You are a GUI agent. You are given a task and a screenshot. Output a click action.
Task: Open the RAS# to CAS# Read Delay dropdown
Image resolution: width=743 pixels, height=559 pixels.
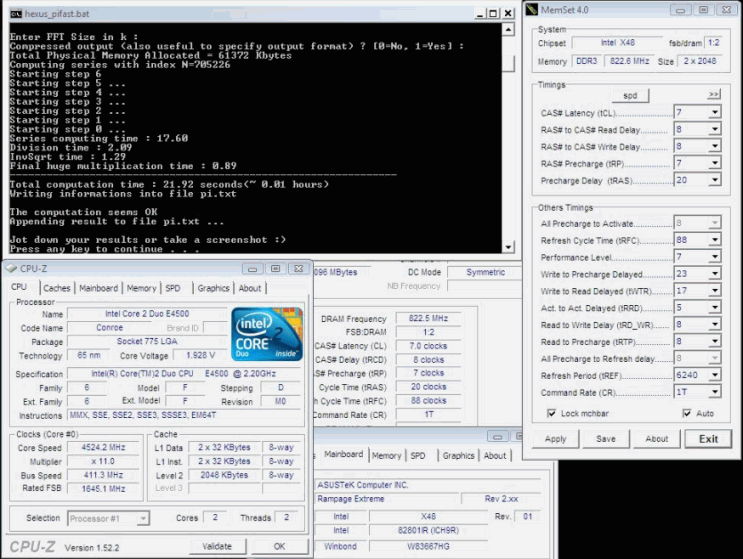[715, 129]
